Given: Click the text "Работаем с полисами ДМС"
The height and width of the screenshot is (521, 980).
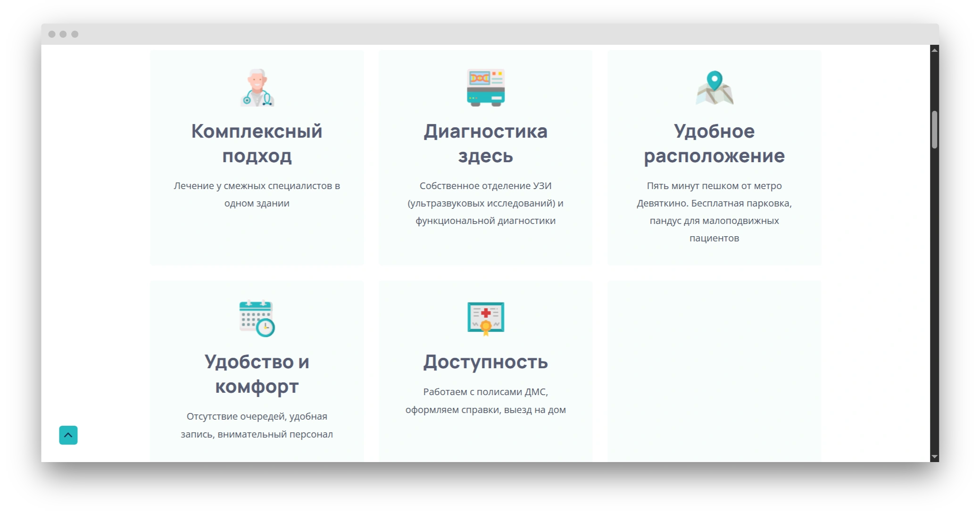Looking at the screenshot, I should pos(485,392).
